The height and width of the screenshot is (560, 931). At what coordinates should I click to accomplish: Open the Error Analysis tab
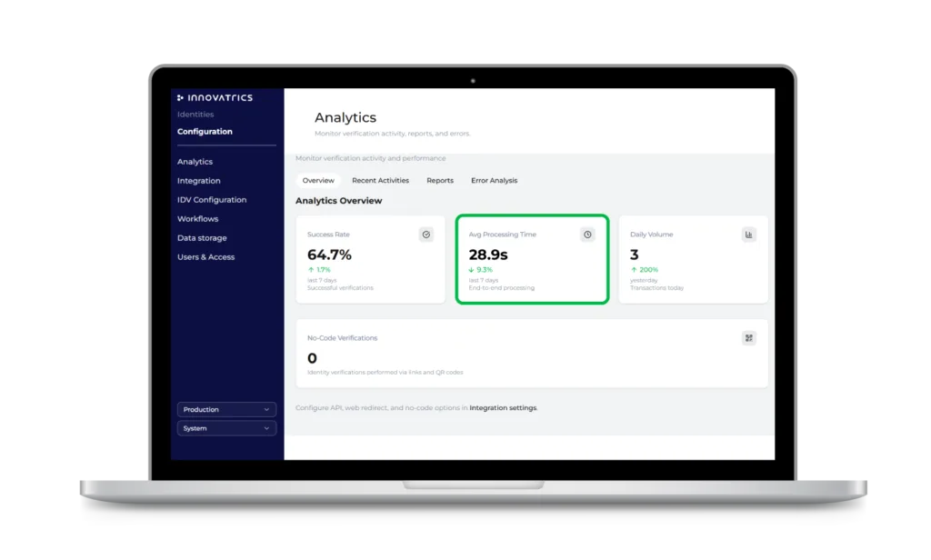point(494,181)
